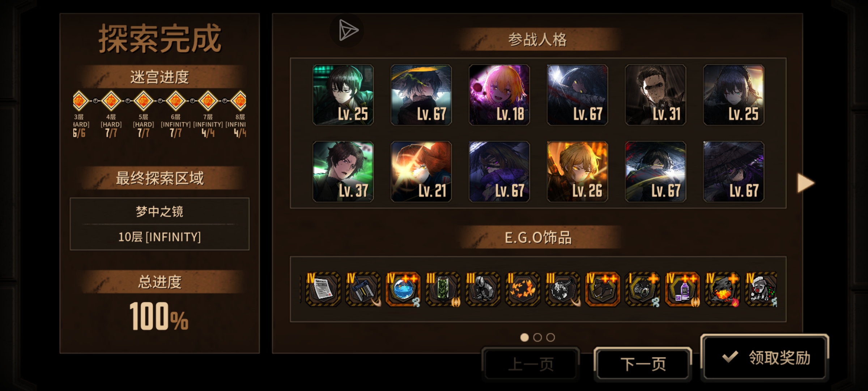Viewport: 868px width, 391px height.
Task: Expand next identities with right arrow
Action: pos(805,183)
